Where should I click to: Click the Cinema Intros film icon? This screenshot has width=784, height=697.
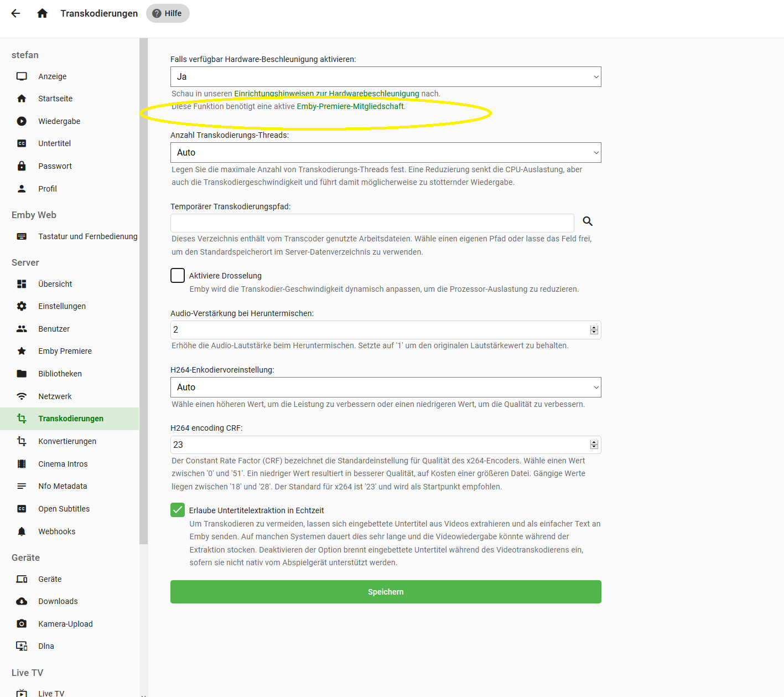(22, 464)
